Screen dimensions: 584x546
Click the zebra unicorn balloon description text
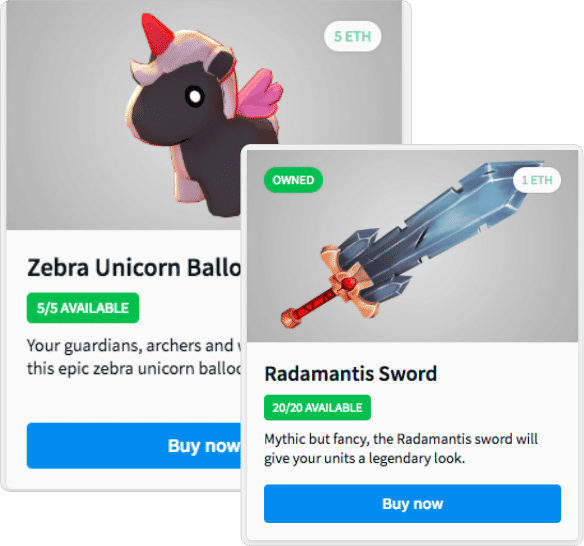134,357
